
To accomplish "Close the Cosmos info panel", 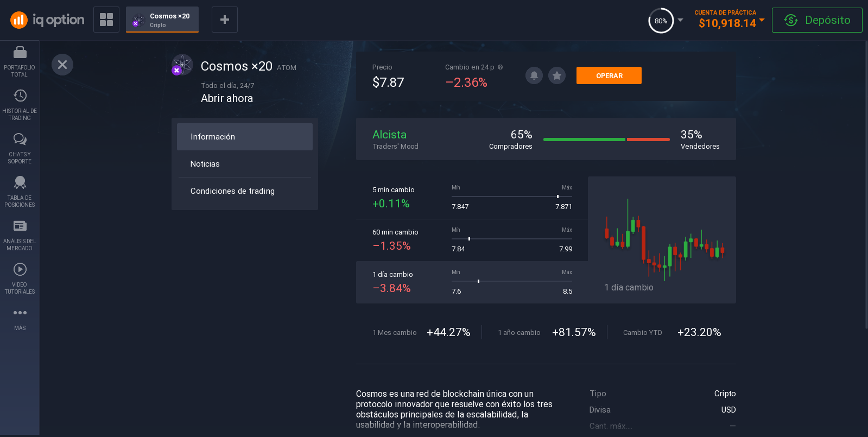I will pos(62,65).
